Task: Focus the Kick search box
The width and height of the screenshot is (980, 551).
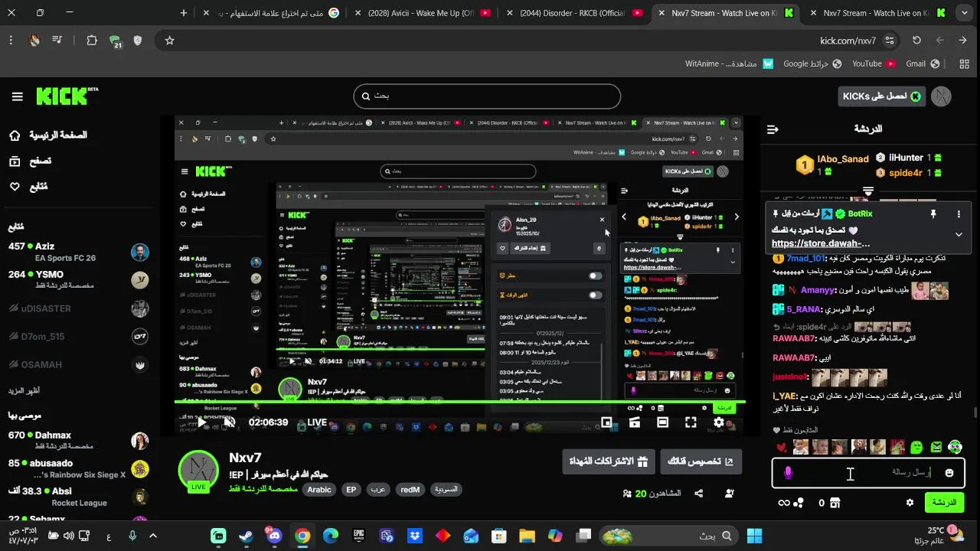Action: 487,96
